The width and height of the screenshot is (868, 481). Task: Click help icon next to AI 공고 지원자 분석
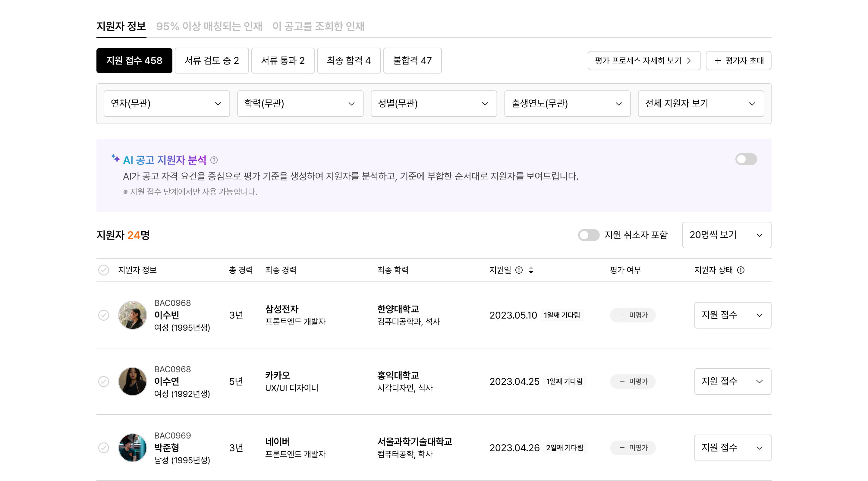click(x=214, y=160)
